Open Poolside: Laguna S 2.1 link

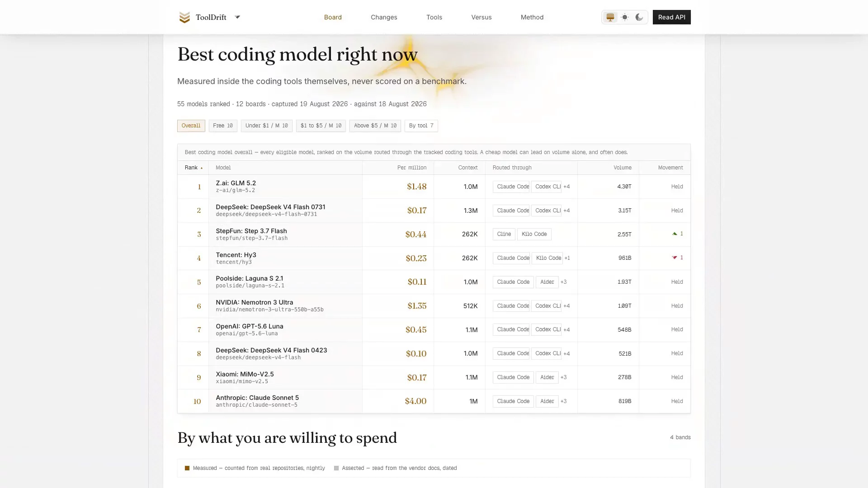pos(250,278)
